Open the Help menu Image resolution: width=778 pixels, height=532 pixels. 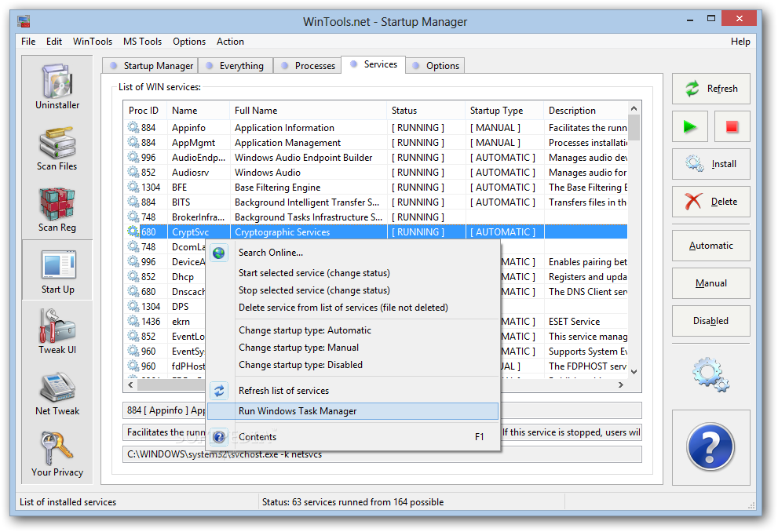pos(740,42)
